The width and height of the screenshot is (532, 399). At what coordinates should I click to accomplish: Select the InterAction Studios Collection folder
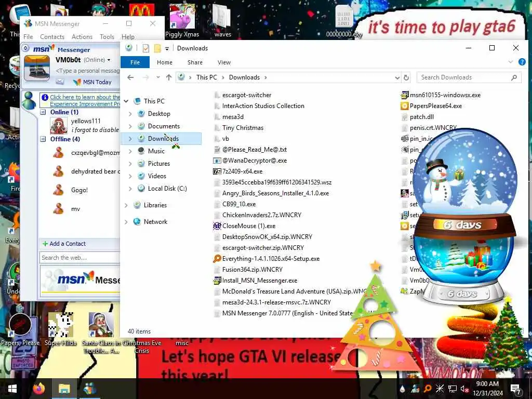point(263,106)
